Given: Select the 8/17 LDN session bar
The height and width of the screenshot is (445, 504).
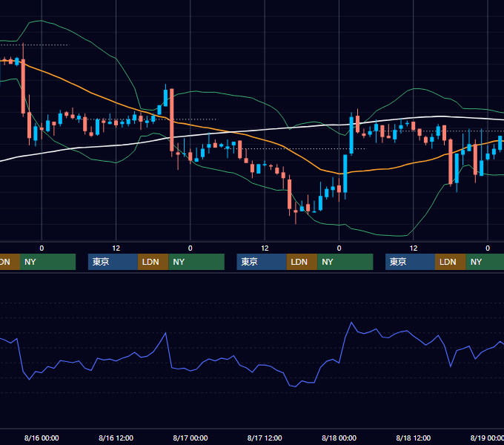Looking at the screenshot, I should tap(302, 262).
